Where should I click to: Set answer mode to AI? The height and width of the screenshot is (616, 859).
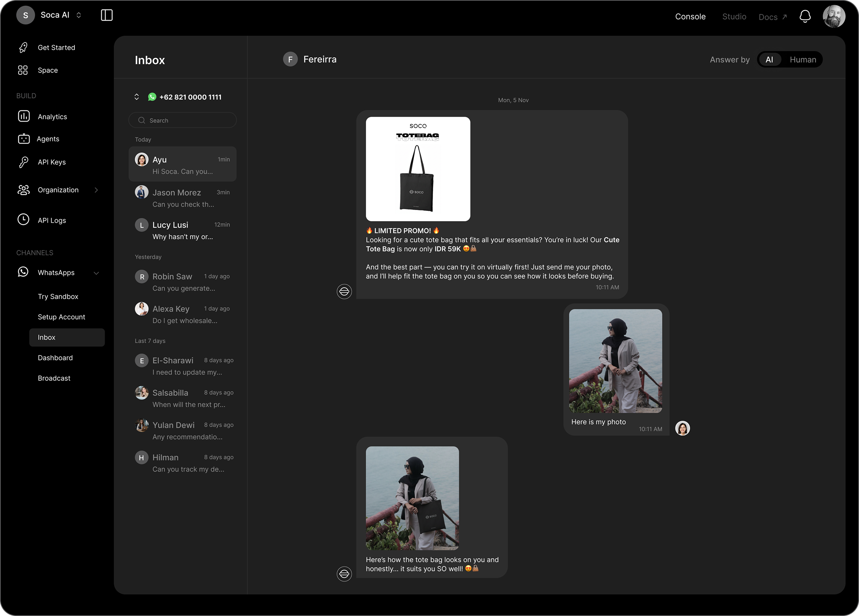pos(769,60)
